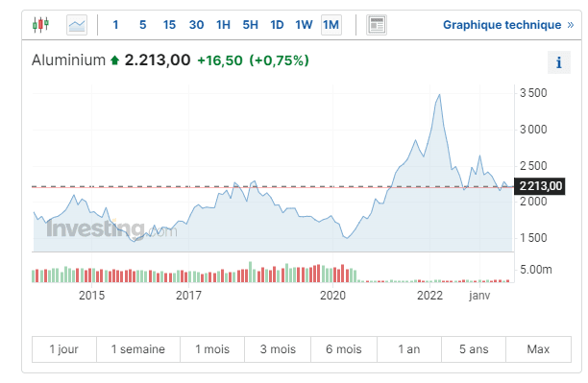Show the 6 mois range
This screenshot has width=588, height=383.
coord(344,349)
